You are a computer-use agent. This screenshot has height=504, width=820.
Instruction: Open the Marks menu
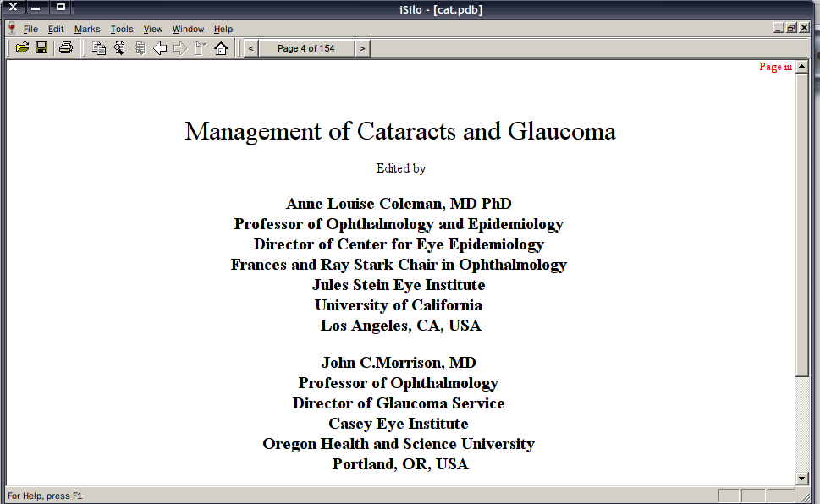pyautogui.click(x=87, y=30)
